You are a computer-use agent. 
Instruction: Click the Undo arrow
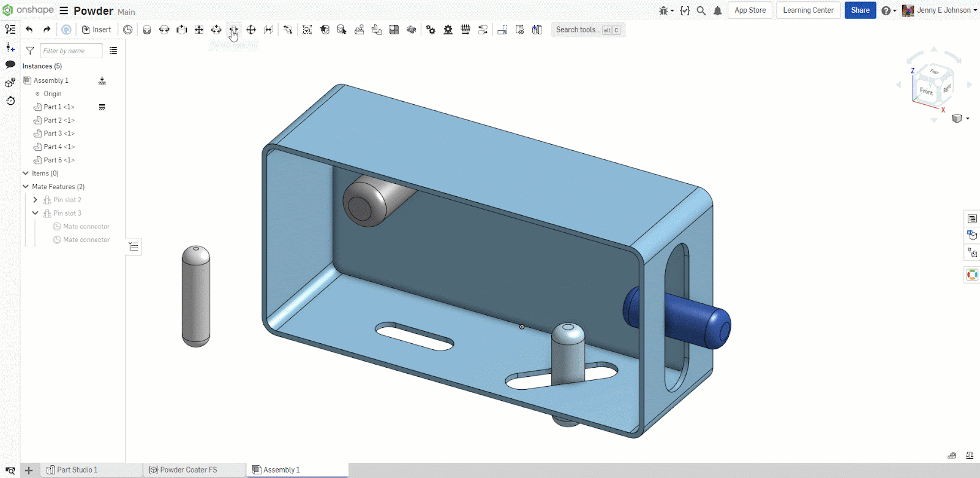pyautogui.click(x=29, y=29)
